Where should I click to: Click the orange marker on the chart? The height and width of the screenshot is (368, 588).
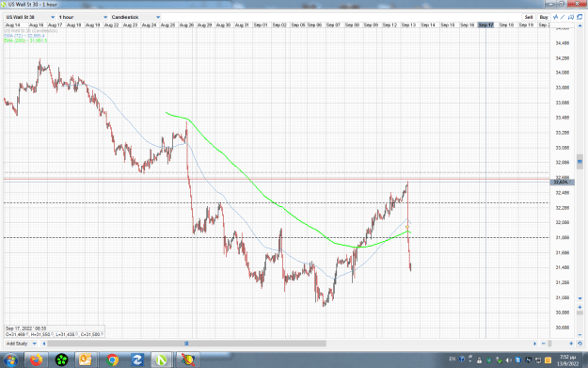[x=407, y=228]
